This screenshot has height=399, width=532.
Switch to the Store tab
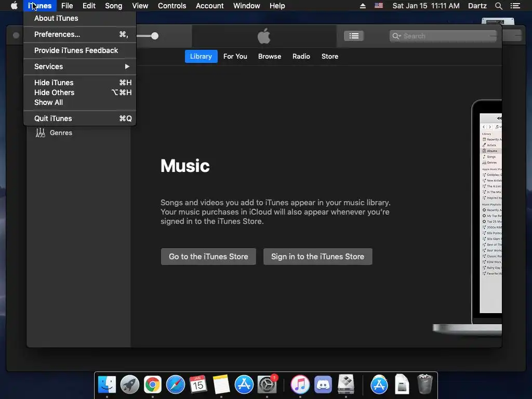(x=330, y=56)
